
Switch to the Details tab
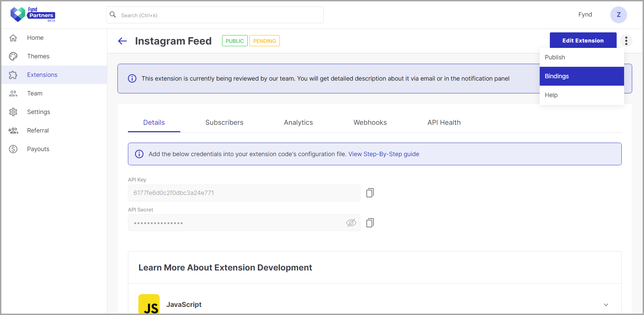(x=154, y=122)
